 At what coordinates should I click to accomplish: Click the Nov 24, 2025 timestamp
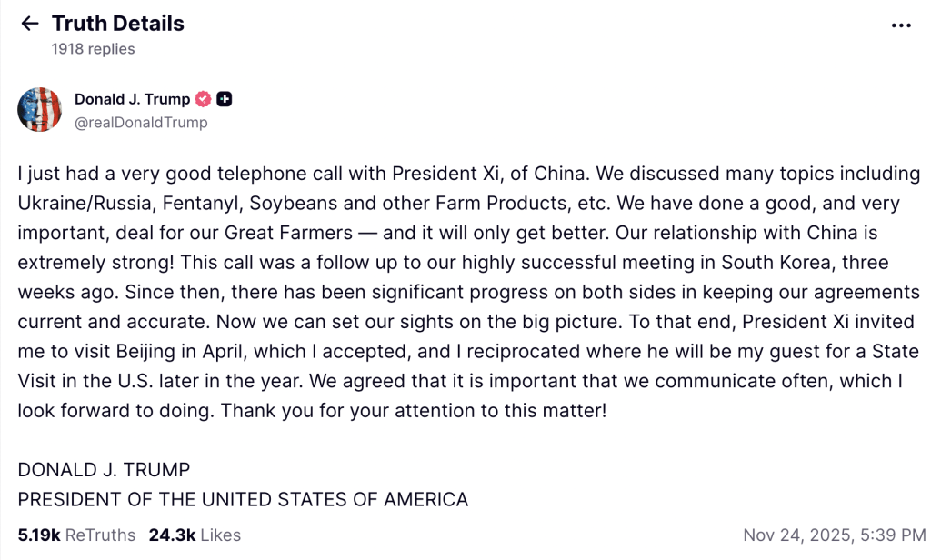830,535
